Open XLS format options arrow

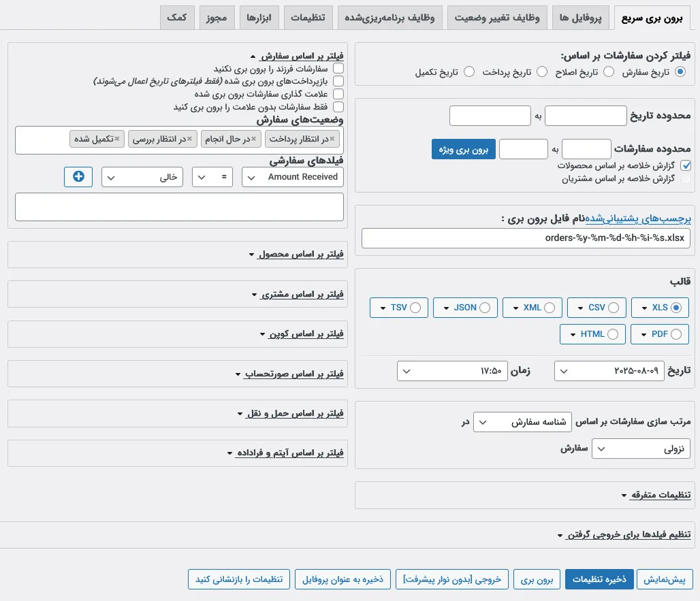tap(645, 308)
